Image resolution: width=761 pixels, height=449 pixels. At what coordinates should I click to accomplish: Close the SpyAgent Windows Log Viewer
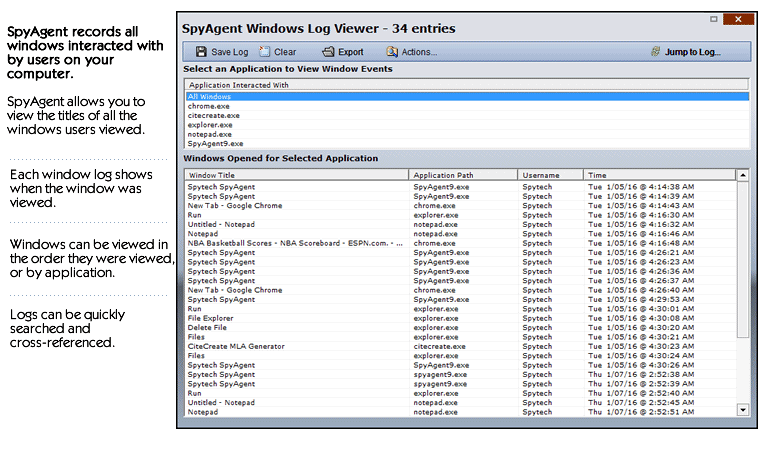[x=738, y=19]
